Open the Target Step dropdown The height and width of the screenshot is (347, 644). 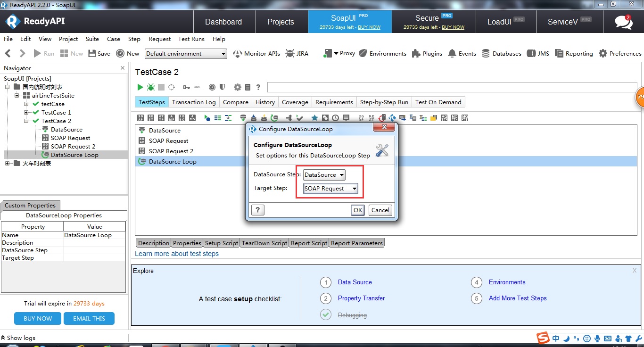coord(330,189)
